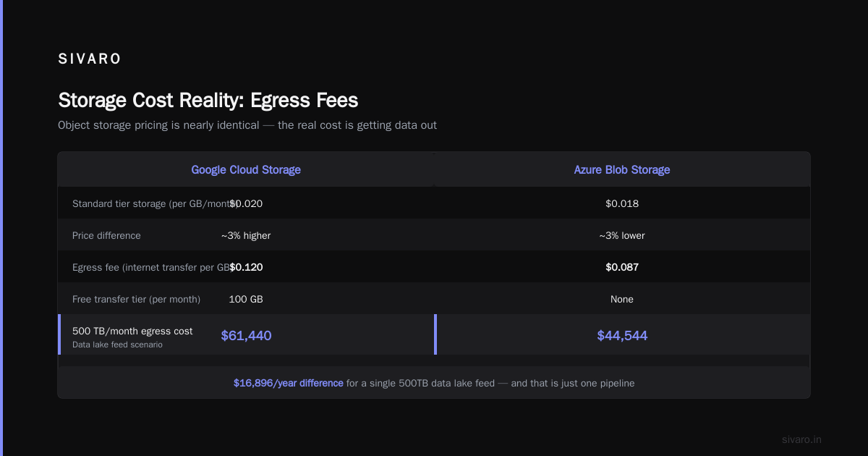Open the sivaro.in link

click(801, 439)
